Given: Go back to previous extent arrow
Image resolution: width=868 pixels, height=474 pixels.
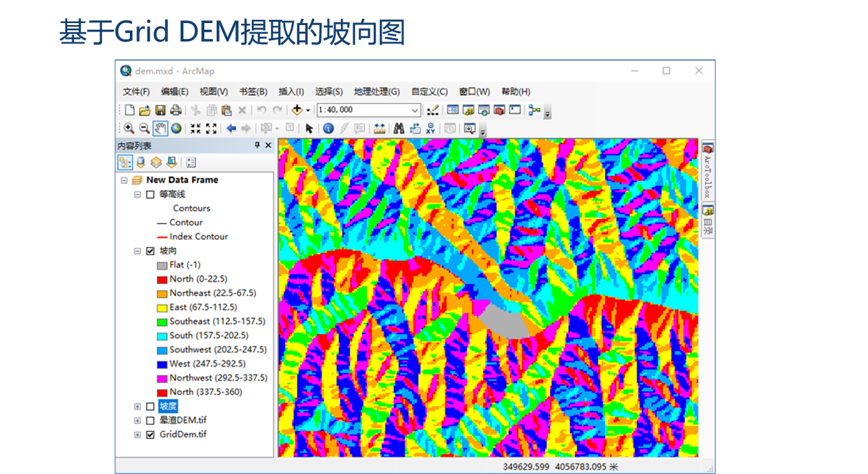Looking at the screenshot, I should tap(231, 129).
